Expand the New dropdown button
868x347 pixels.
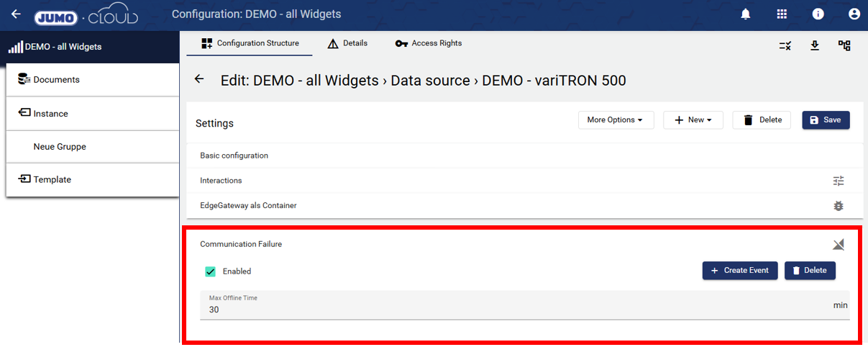pyautogui.click(x=693, y=120)
